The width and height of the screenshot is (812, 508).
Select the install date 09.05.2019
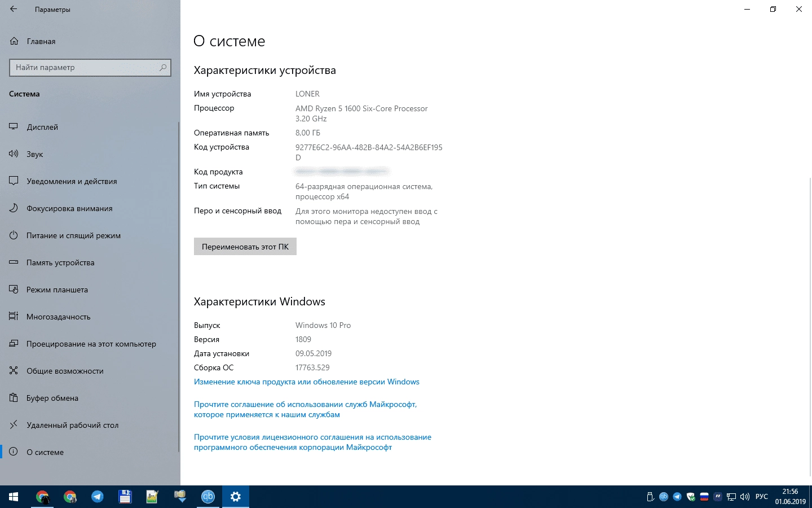(x=314, y=353)
